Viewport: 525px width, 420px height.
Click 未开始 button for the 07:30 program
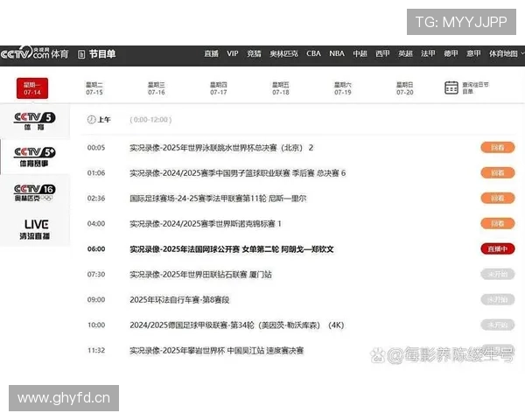(498, 274)
